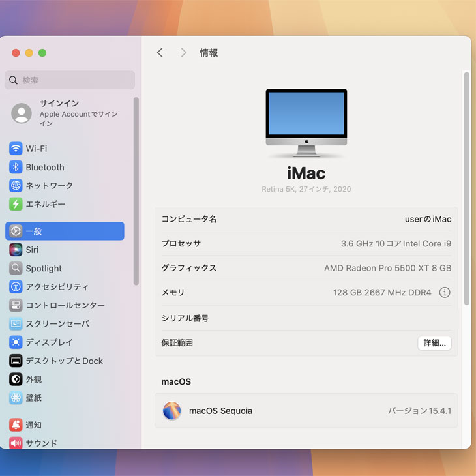Click the 通知 bell icon
Image resolution: width=476 pixels, height=476 pixels.
(x=16, y=425)
